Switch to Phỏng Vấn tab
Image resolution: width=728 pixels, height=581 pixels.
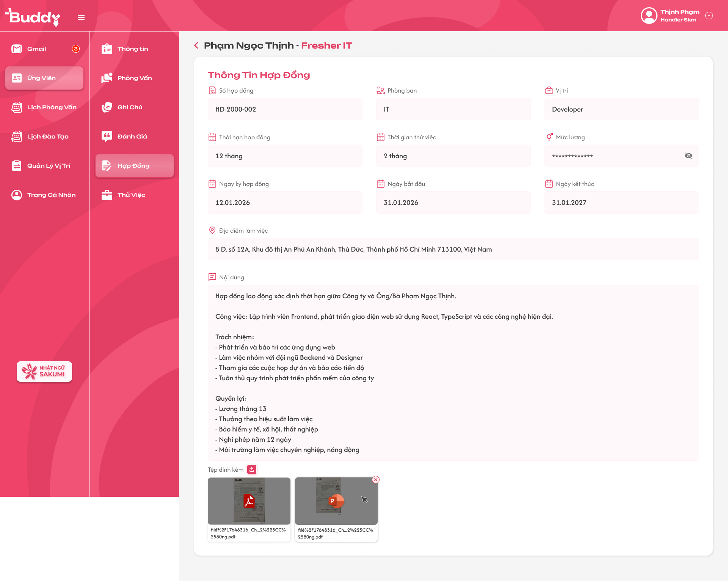click(x=134, y=78)
